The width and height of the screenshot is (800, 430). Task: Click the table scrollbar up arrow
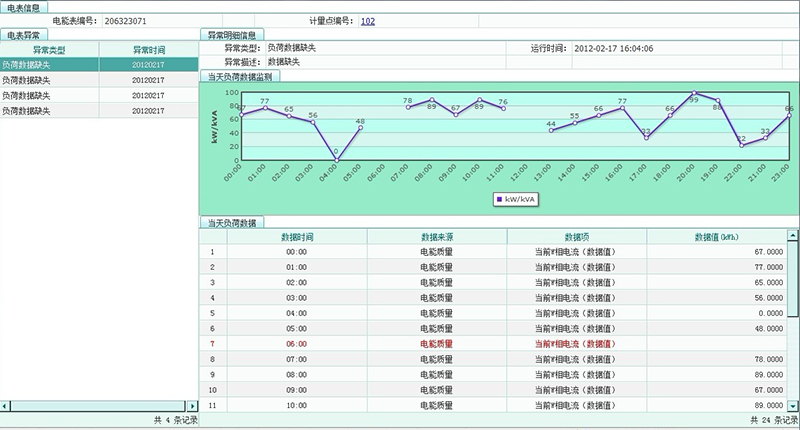(x=794, y=235)
